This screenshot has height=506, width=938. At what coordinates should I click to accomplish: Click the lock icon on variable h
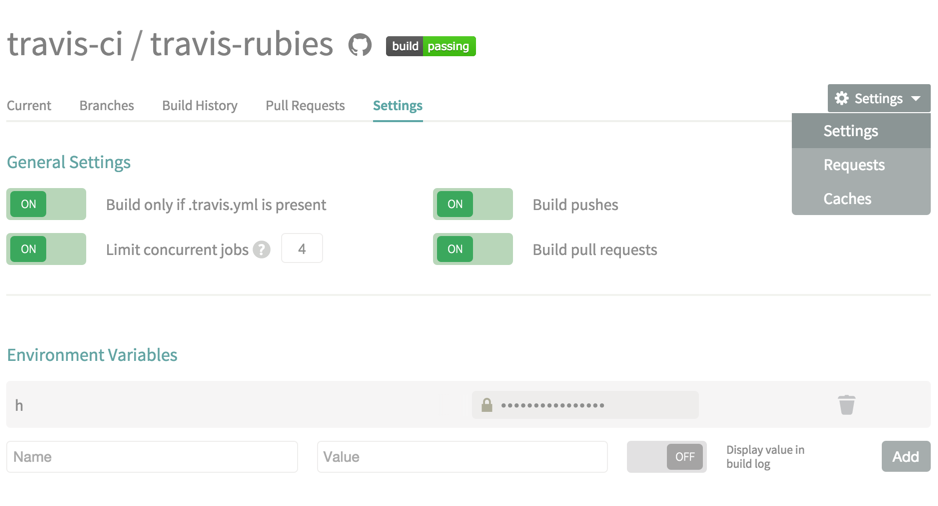click(487, 405)
